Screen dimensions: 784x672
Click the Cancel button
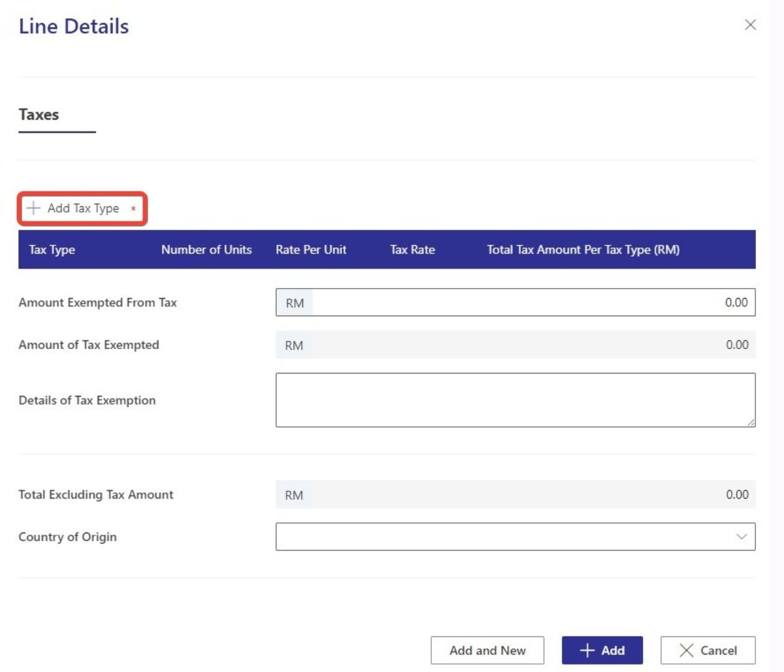(x=708, y=650)
